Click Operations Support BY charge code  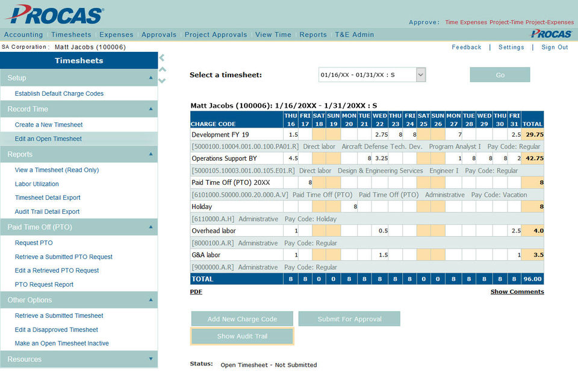(x=224, y=158)
